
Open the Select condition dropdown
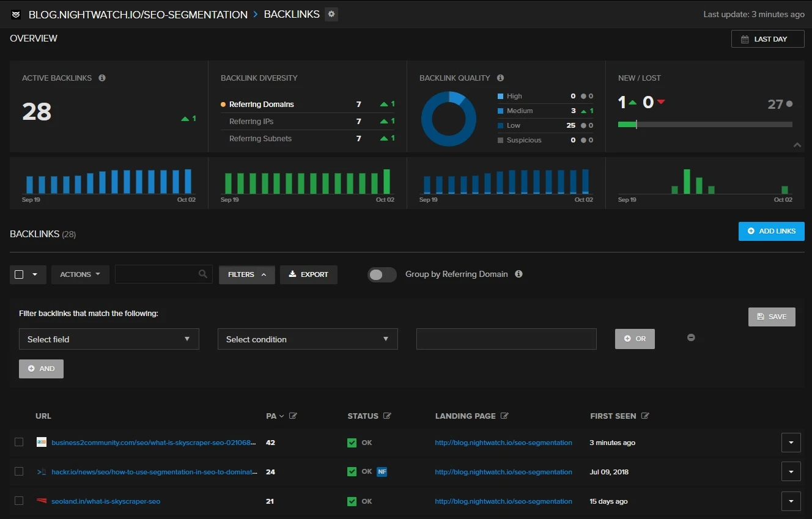point(308,339)
